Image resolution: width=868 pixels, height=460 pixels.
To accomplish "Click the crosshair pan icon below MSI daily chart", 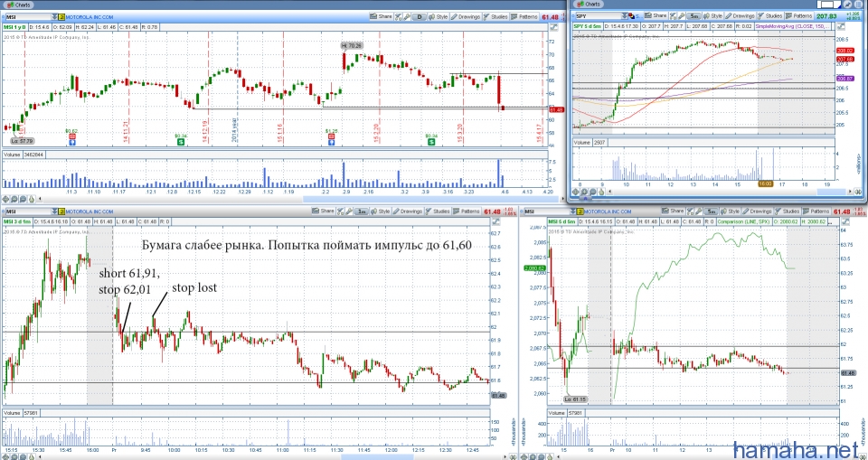I will coord(5,200).
